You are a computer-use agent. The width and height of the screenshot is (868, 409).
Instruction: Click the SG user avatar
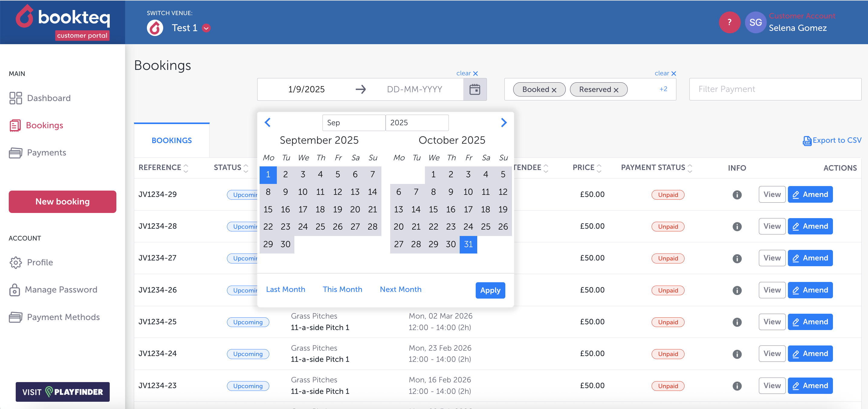point(755,23)
